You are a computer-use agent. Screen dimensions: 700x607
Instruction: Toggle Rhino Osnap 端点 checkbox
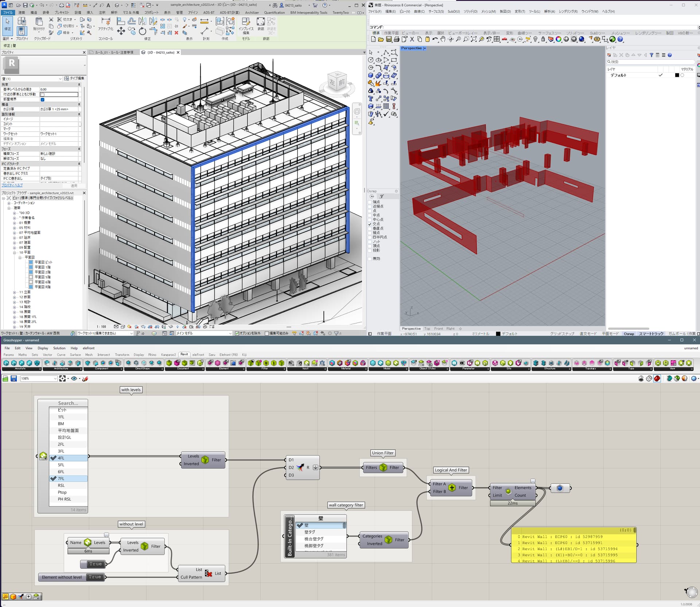click(x=370, y=202)
